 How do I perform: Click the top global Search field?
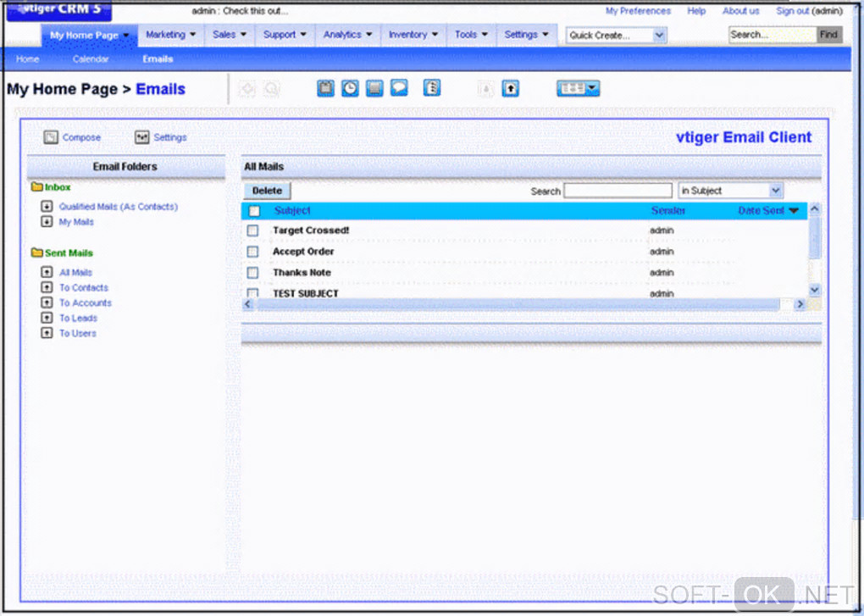(x=772, y=35)
